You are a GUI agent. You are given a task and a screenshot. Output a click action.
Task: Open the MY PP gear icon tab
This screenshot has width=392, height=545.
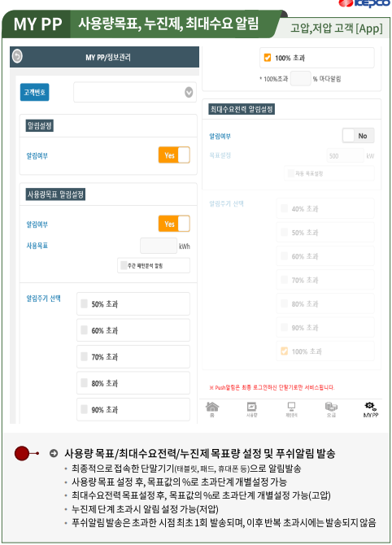point(371,409)
